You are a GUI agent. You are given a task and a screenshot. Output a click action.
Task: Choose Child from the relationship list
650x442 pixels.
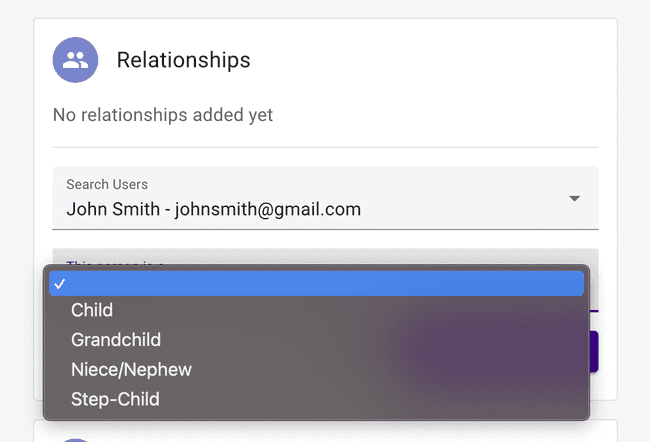(92, 310)
